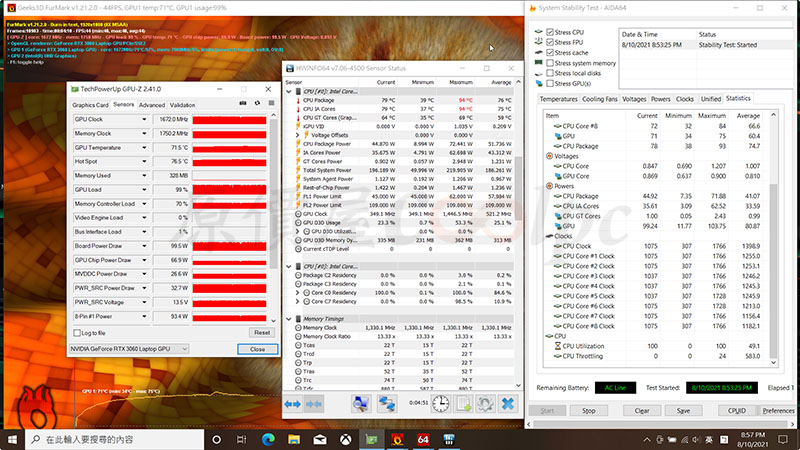Click Preferences button in AIDA64
Screen dimensions: 800x450
click(x=778, y=411)
